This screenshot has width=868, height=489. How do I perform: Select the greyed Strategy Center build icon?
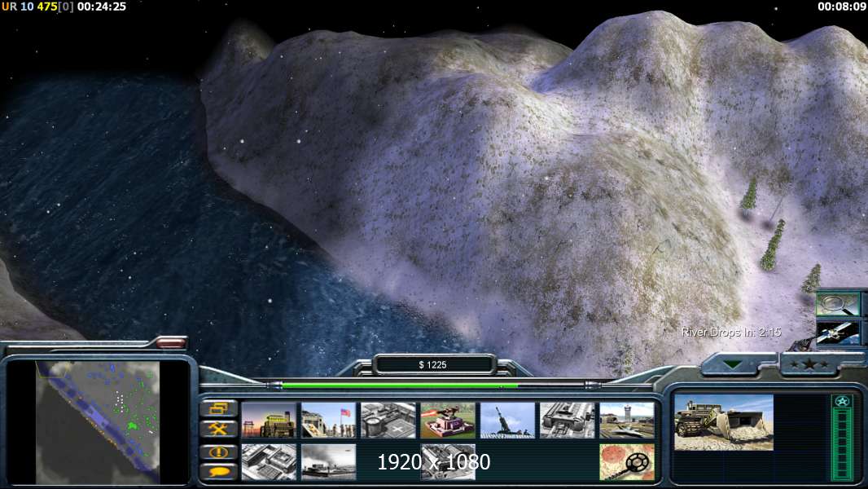click(x=269, y=461)
